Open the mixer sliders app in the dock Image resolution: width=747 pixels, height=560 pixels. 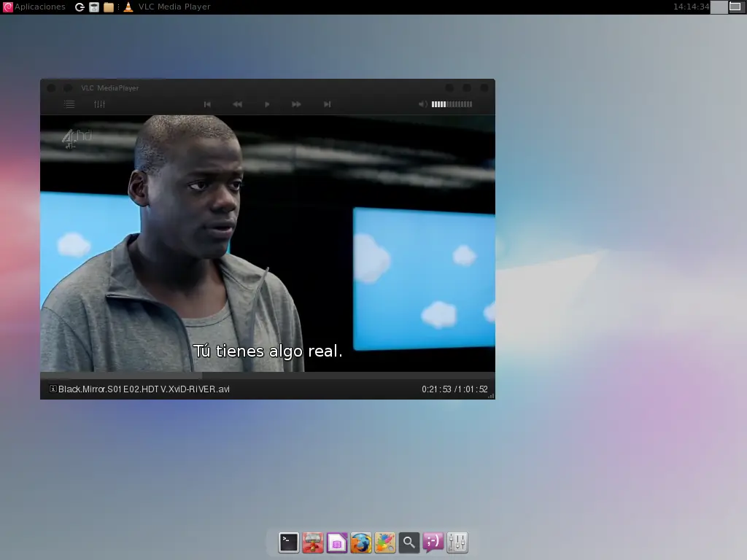tap(457, 542)
